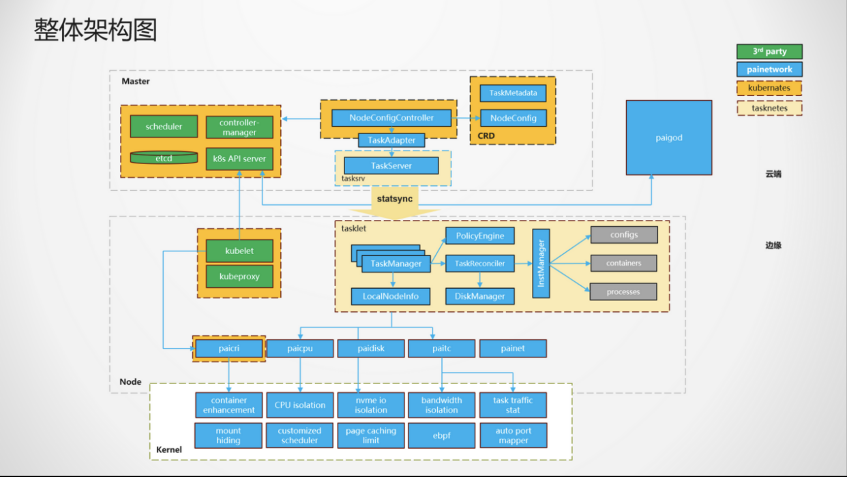Click the CRD label

point(486,136)
